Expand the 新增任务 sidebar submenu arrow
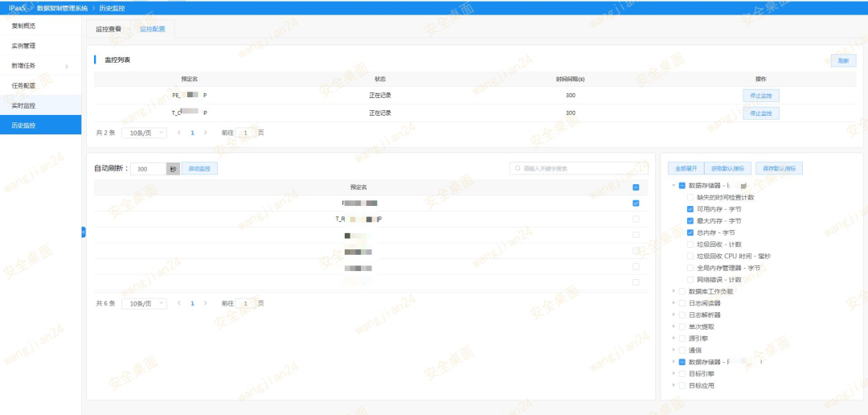 (67, 66)
